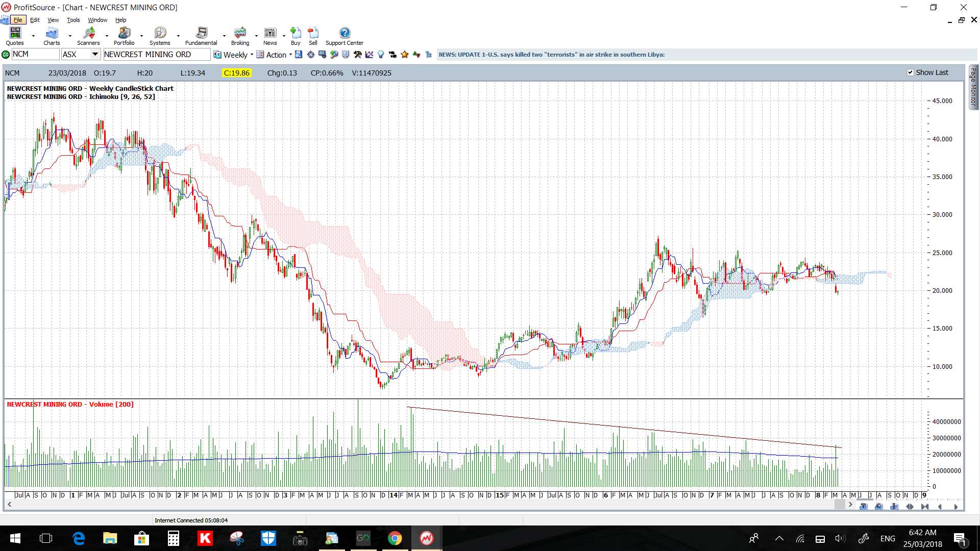The width and height of the screenshot is (980, 551).
Task: Expand the exchange ASX dropdown
Action: click(x=95, y=54)
